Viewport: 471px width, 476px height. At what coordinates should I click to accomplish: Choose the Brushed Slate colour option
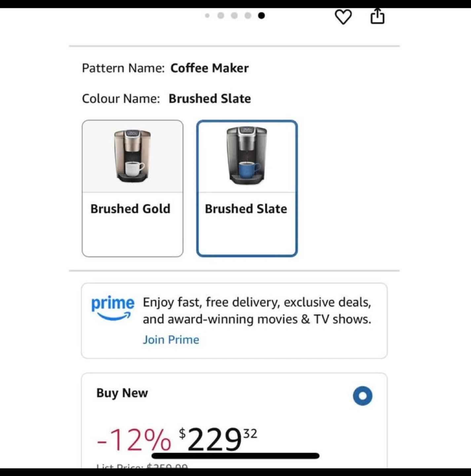point(247,188)
